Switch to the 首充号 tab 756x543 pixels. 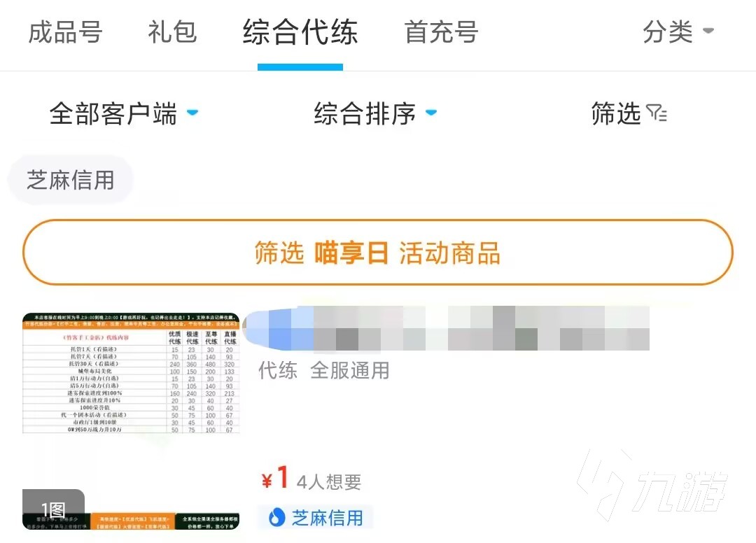coord(440,32)
